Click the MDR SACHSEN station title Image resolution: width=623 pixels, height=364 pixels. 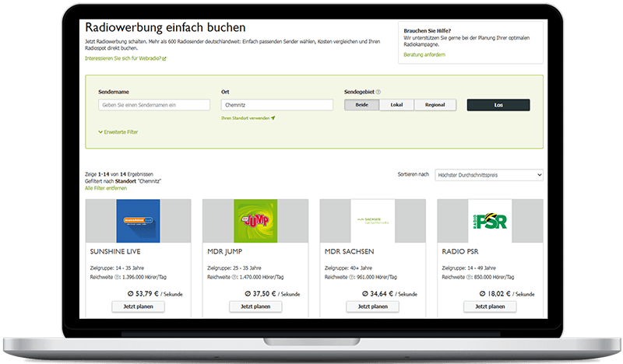pos(349,252)
